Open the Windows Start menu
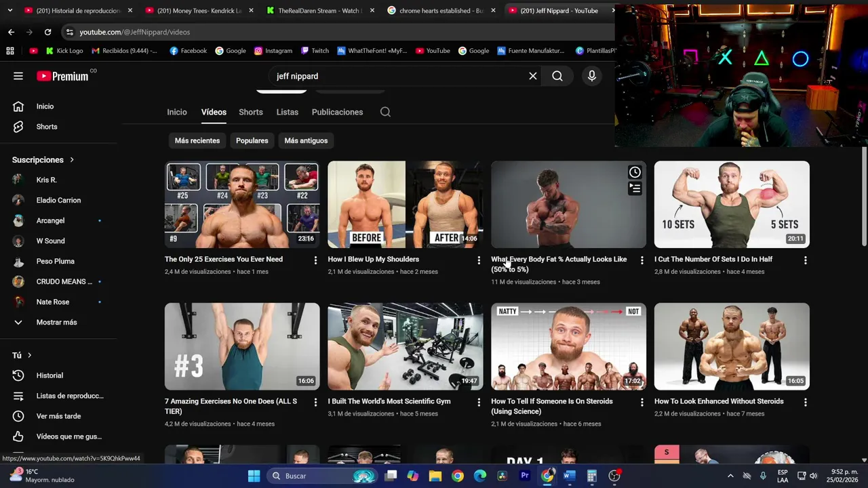The image size is (868, 488). point(254,476)
